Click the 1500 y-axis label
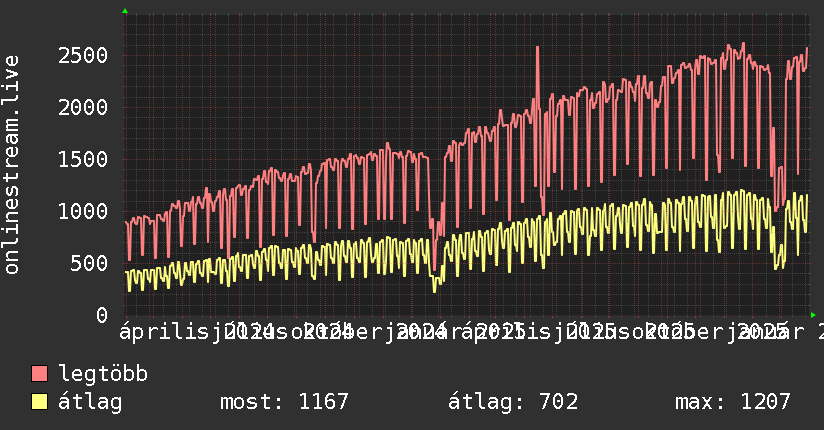This screenshot has width=824, height=430. (83, 159)
